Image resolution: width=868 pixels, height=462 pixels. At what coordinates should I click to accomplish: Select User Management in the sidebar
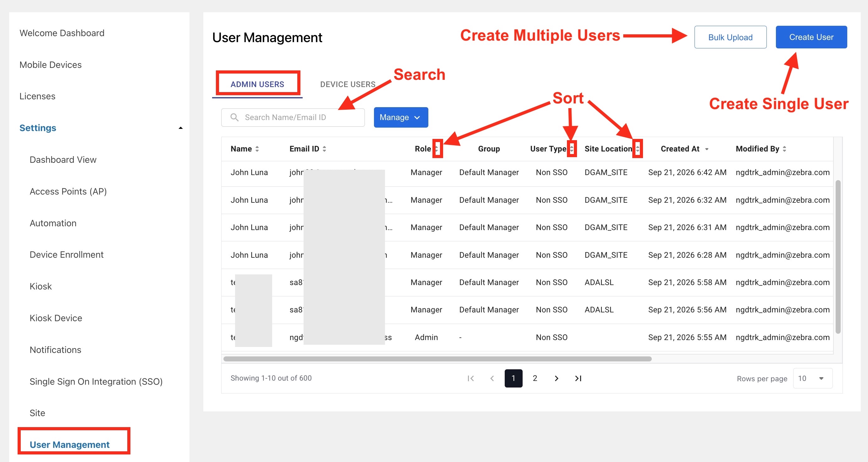pyautogui.click(x=69, y=445)
